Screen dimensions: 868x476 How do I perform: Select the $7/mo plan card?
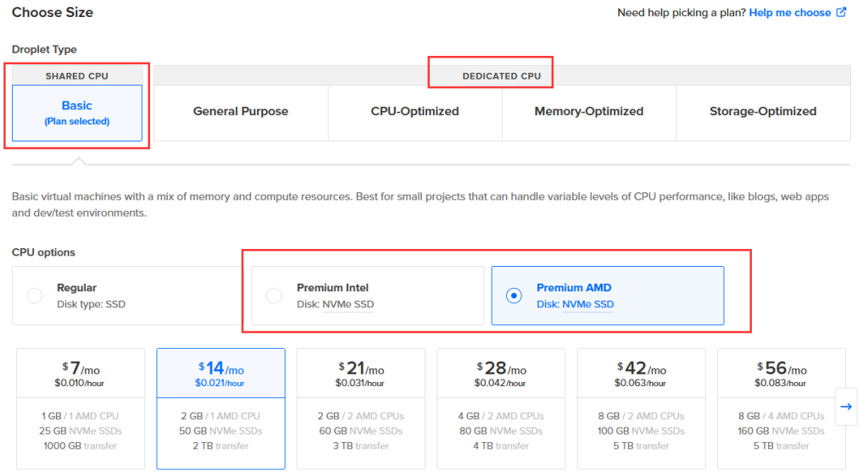pyautogui.click(x=81, y=408)
